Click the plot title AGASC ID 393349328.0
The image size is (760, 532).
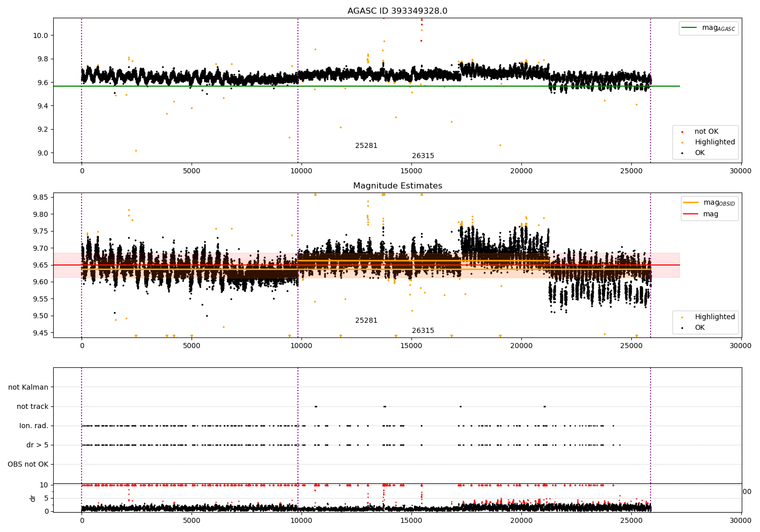click(397, 11)
